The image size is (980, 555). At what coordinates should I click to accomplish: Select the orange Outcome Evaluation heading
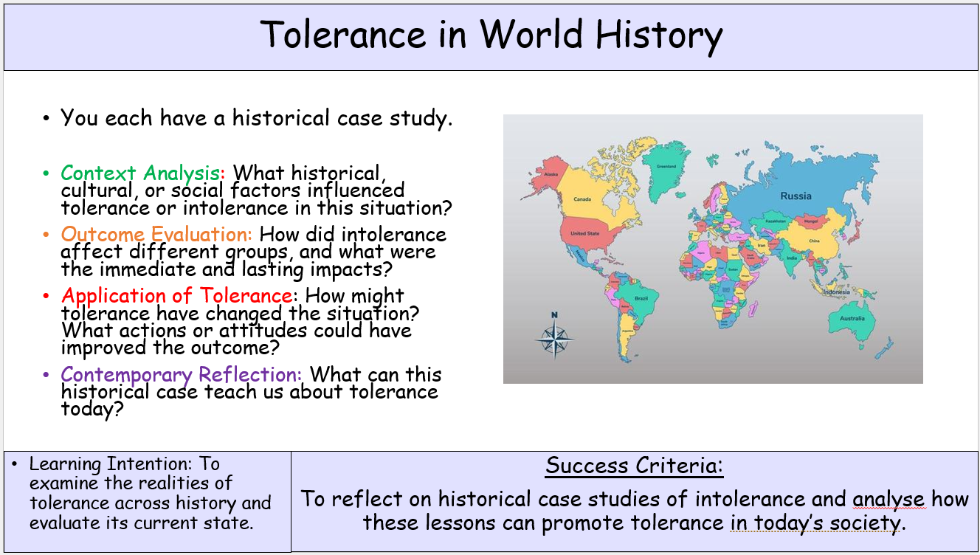(x=156, y=235)
